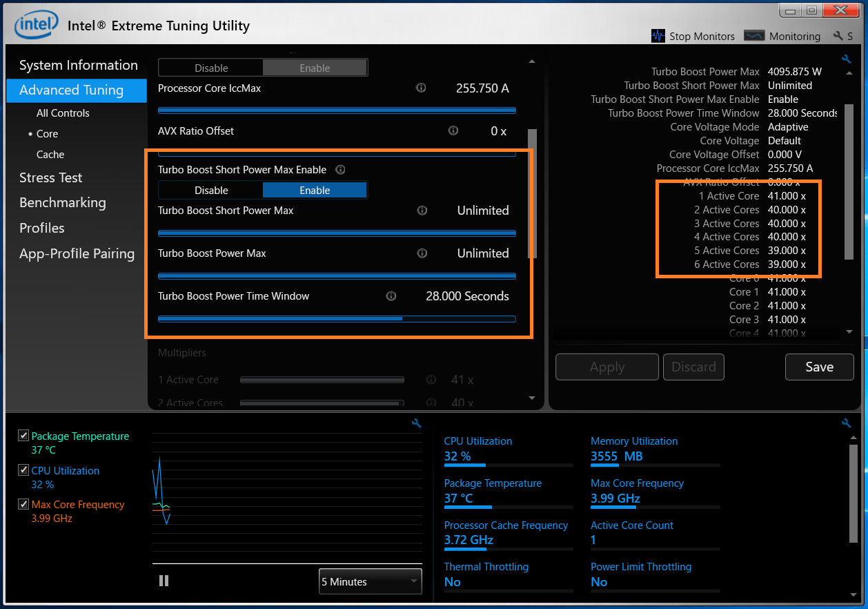Click the 255.750 A IccMax value
This screenshot has height=609, width=868.
point(482,88)
